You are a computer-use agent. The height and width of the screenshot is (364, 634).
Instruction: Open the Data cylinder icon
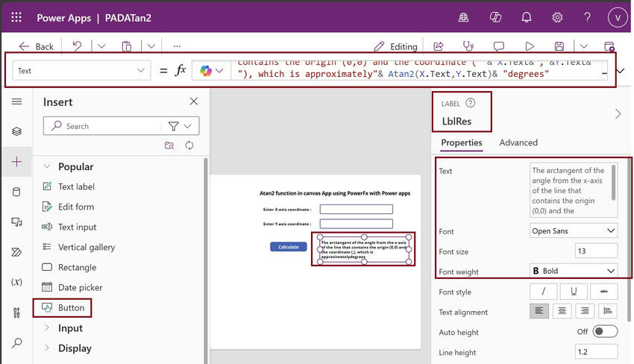16,192
